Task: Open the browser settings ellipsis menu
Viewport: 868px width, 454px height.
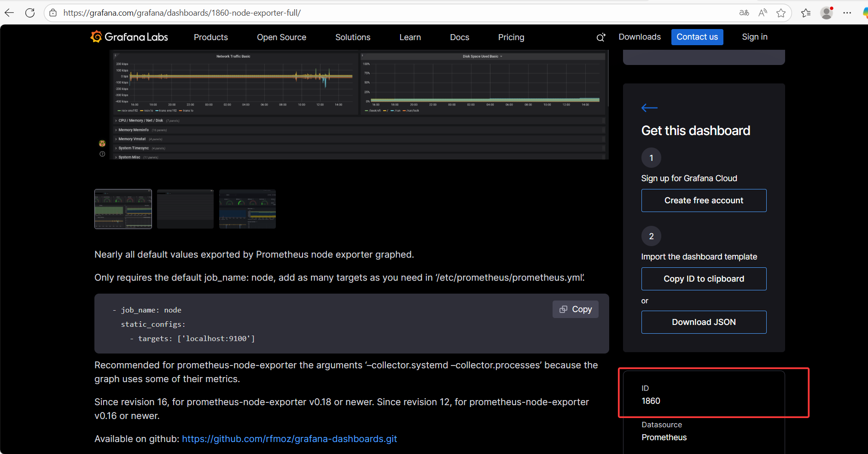Action: pyautogui.click(x=847, y=13)
